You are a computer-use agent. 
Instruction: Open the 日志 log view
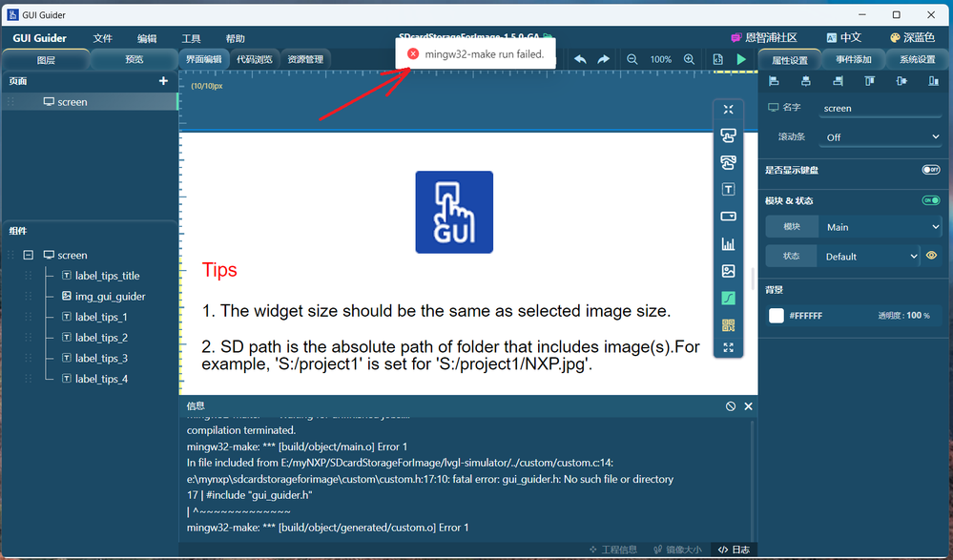coord(735,550)
